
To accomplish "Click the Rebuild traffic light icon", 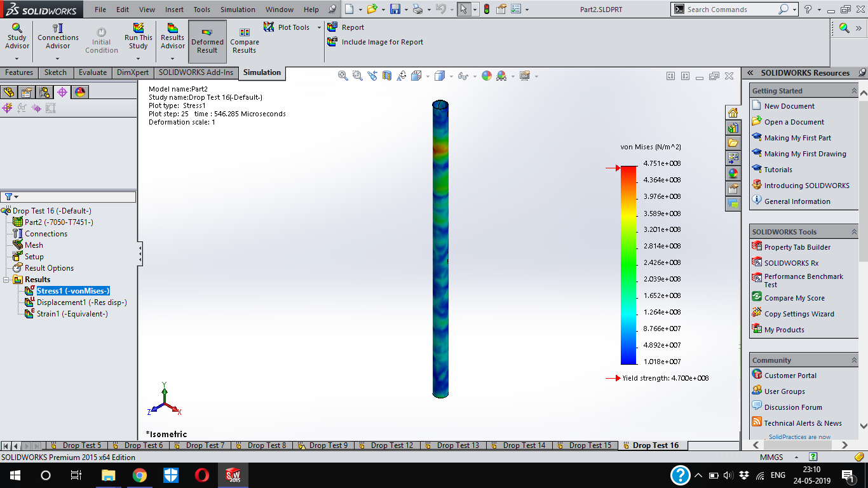I will (x=487, y=9).
